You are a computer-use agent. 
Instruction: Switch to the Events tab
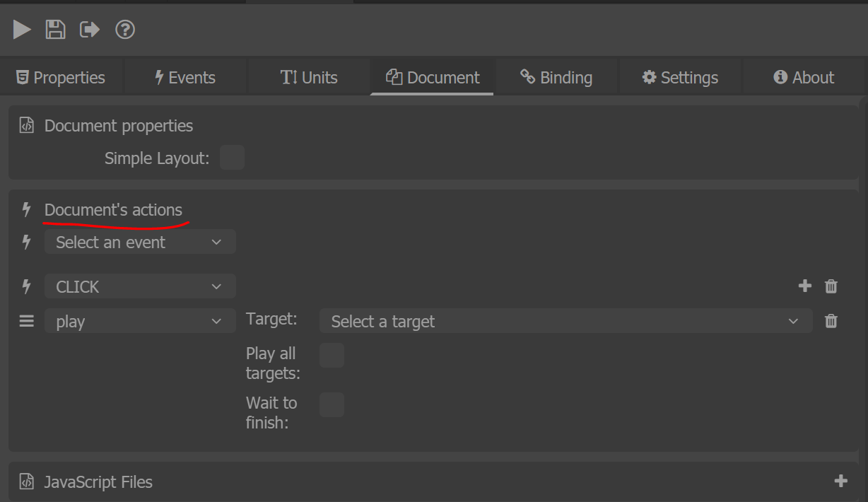(x=185, y=78)
